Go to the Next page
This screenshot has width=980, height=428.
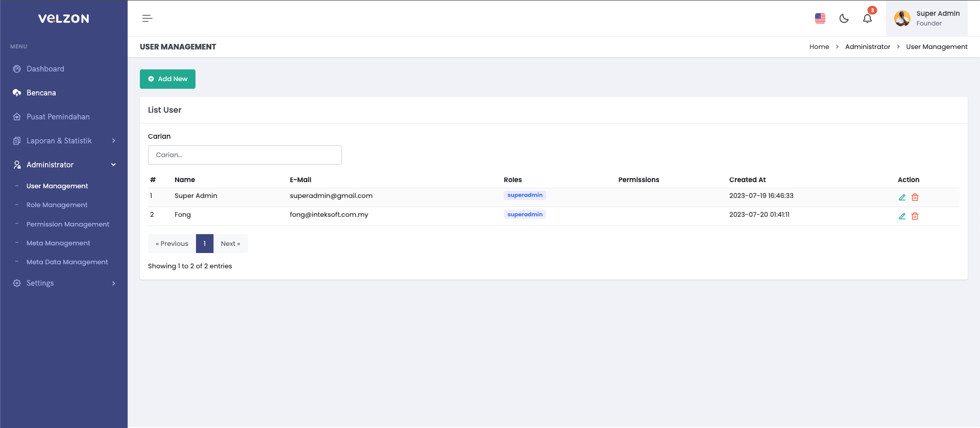coord(230,244)
